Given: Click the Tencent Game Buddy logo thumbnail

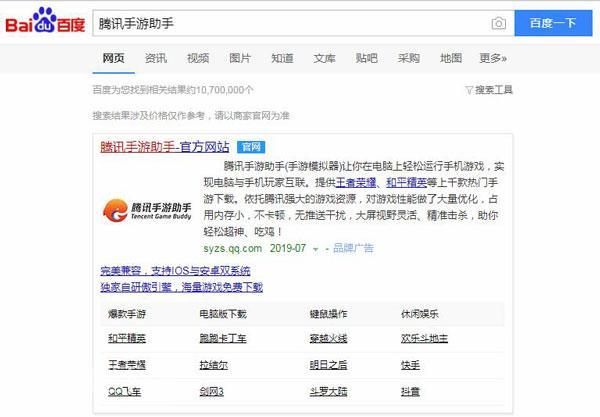Looking at the screenshot, I should (147, 210).
